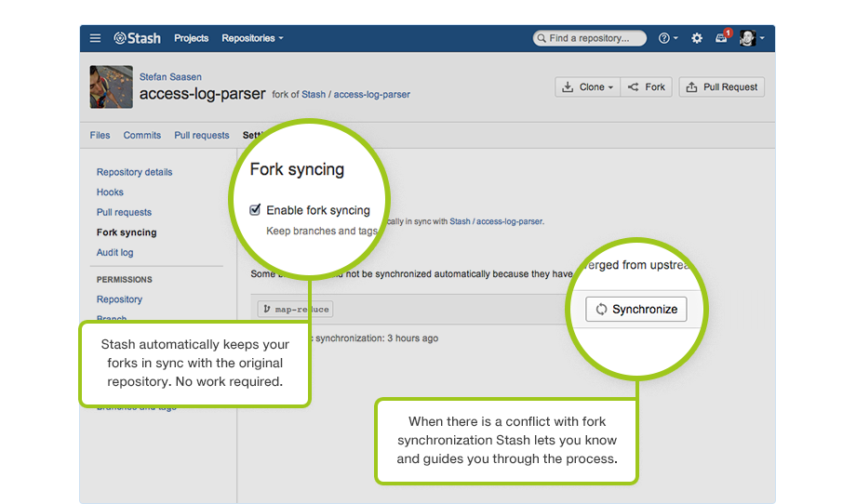Viewport: 856px width, 504px height.
Task: Switch to the Commits tab
Action: click(141, 135)
